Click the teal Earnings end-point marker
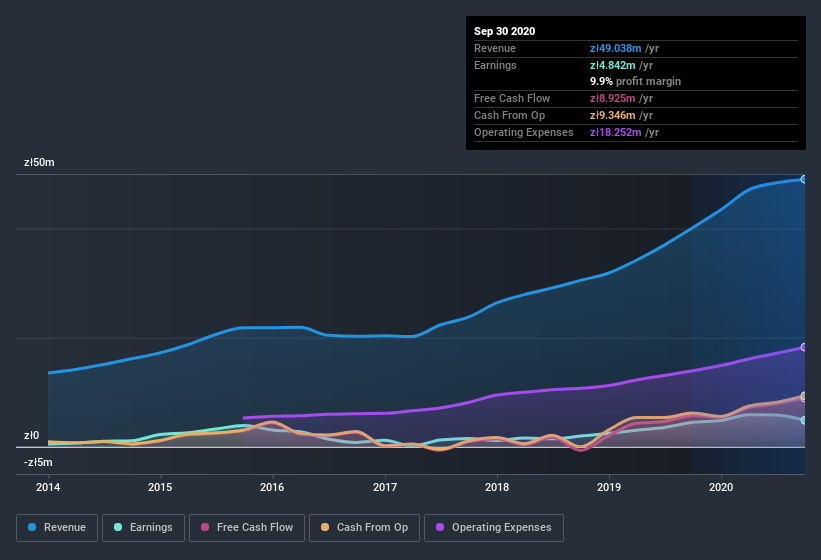 [803, 420]
